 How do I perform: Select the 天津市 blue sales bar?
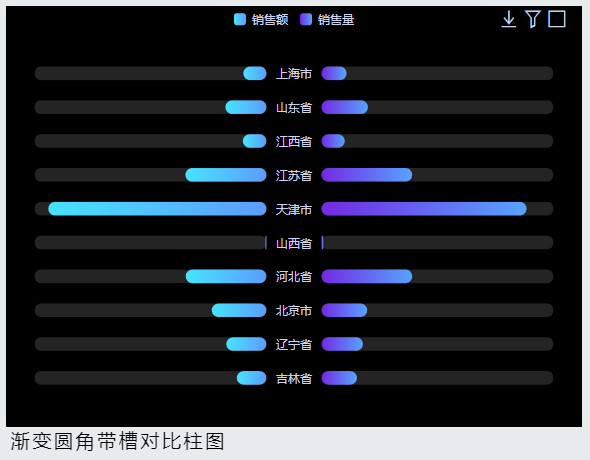point(157,209)
